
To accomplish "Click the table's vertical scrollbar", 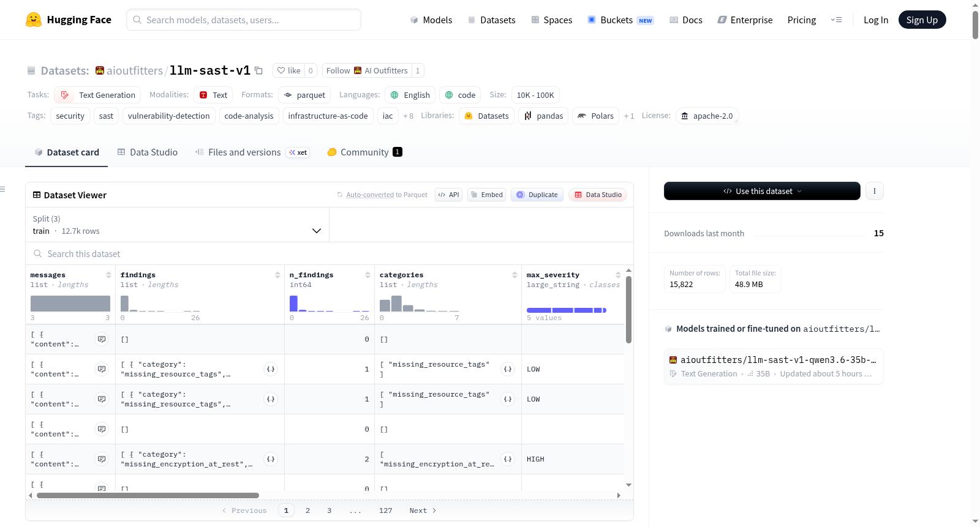I will (628, 309).
